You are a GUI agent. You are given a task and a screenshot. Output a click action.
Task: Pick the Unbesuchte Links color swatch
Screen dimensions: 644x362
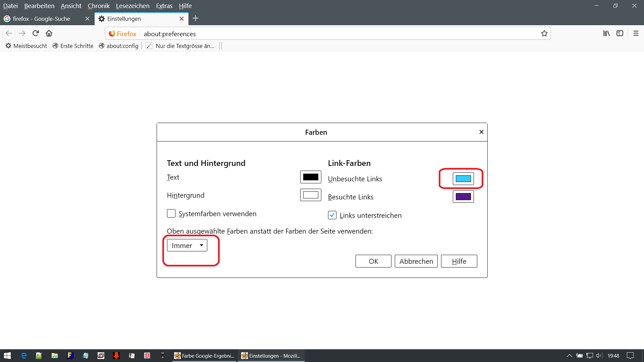click(x=463, y=179)
